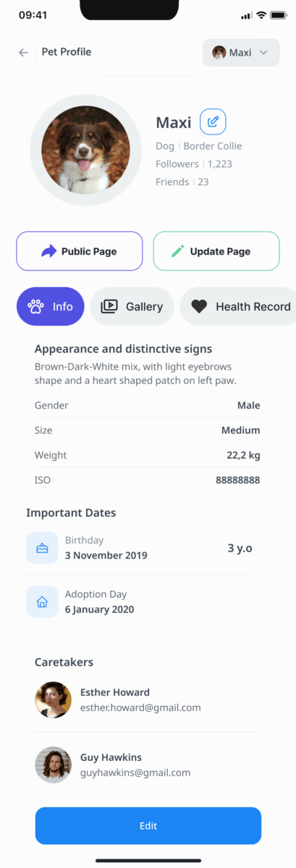Tap the green pencil on Update Page

(177, 252)
